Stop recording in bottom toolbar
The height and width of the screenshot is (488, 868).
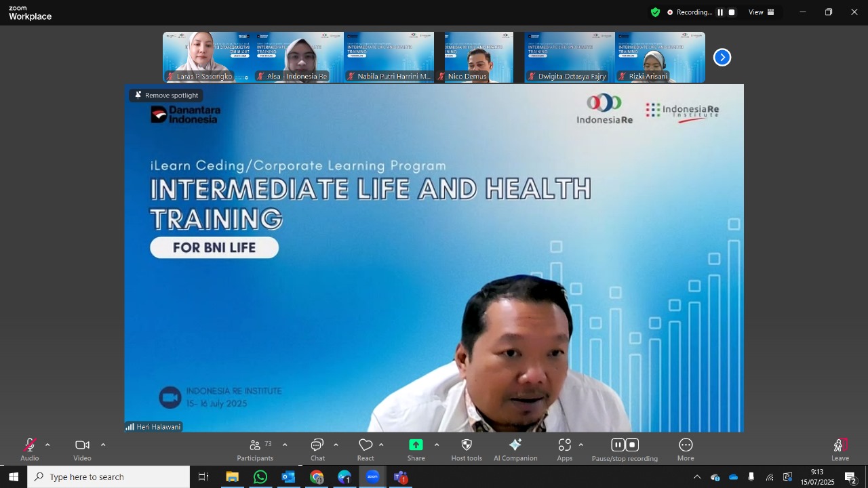click(x=632, y=445)
